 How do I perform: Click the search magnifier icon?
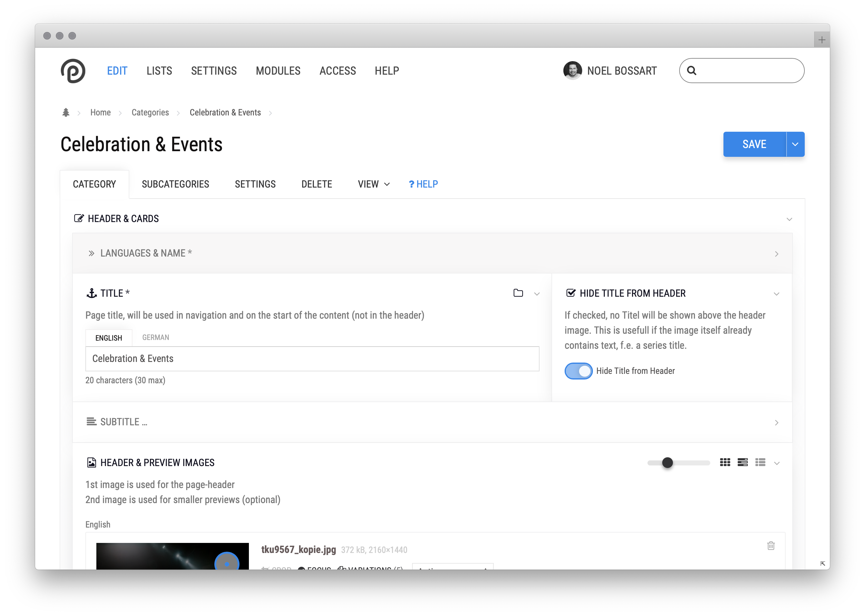point(691,71)
